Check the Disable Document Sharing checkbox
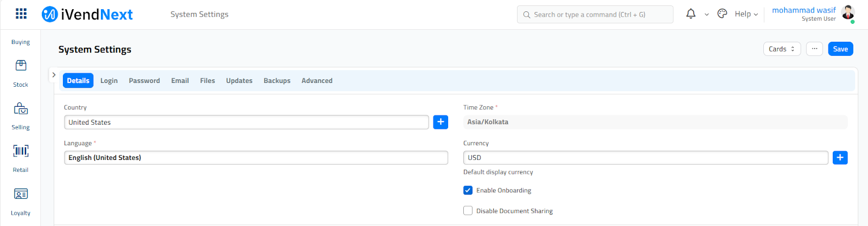The image size is (868, 226). point(468,211)
